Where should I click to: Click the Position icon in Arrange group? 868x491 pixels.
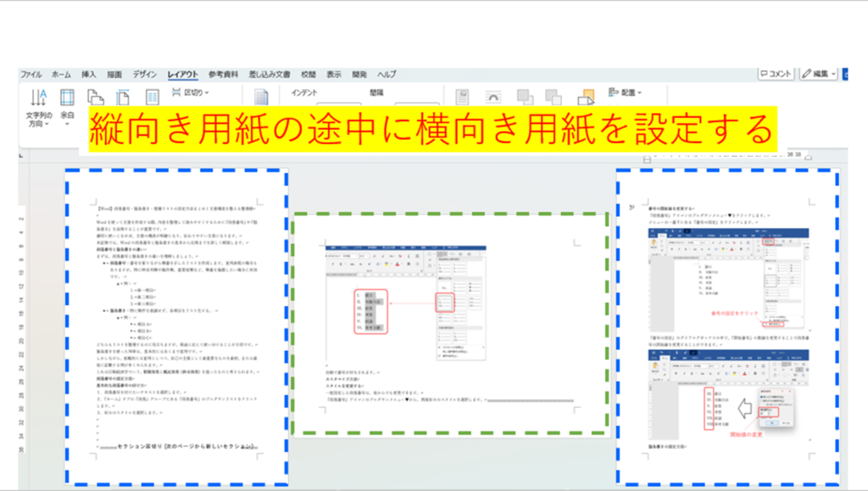tap(463, 97)
